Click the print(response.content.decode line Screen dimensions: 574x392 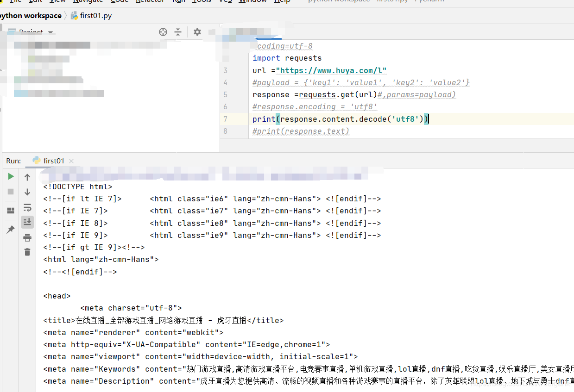coord(341,119)
